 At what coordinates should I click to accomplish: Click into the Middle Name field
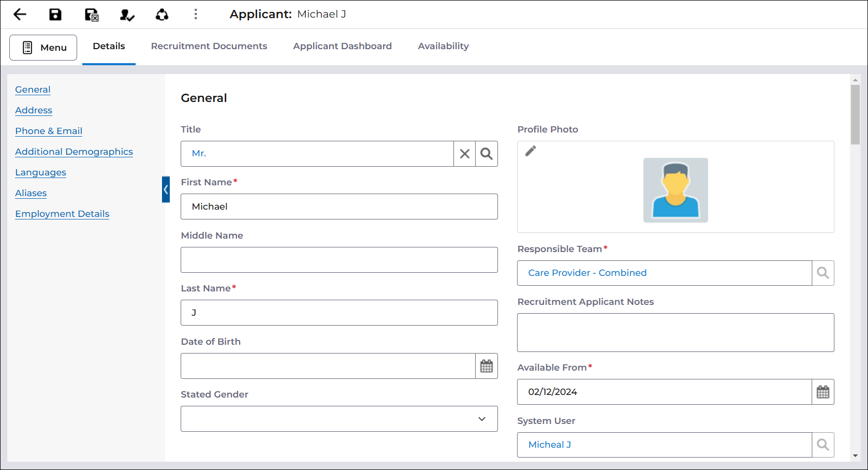[x=339, y=260]
